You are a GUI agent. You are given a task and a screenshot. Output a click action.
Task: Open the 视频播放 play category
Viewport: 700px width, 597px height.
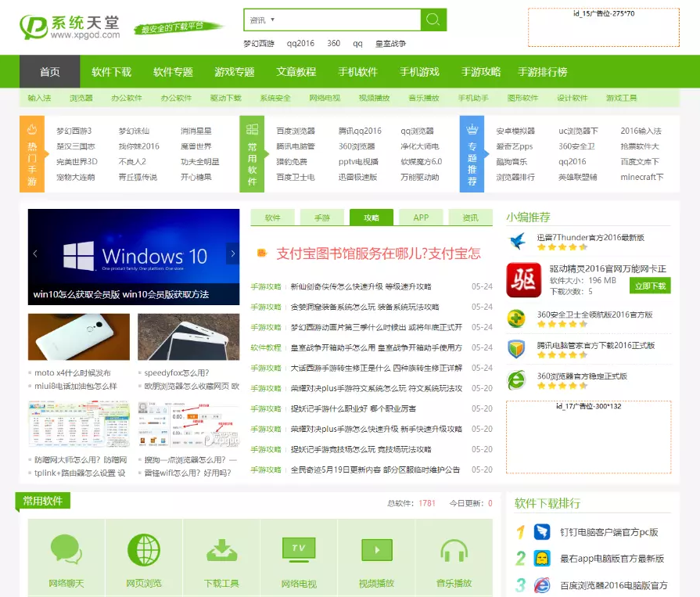(376, 558)
